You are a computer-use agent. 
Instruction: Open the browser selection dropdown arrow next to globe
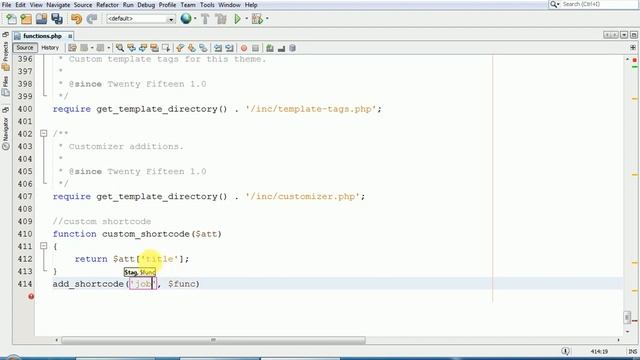click(x=195, y=19)
